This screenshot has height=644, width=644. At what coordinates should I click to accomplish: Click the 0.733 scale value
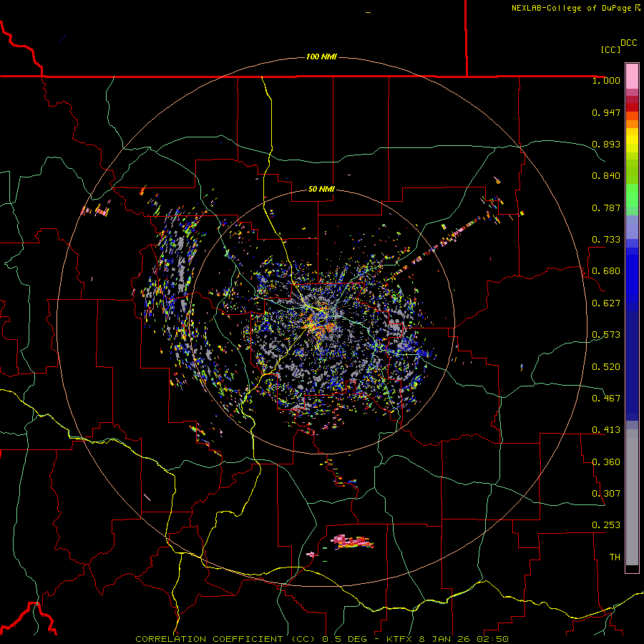click(606, 240)
